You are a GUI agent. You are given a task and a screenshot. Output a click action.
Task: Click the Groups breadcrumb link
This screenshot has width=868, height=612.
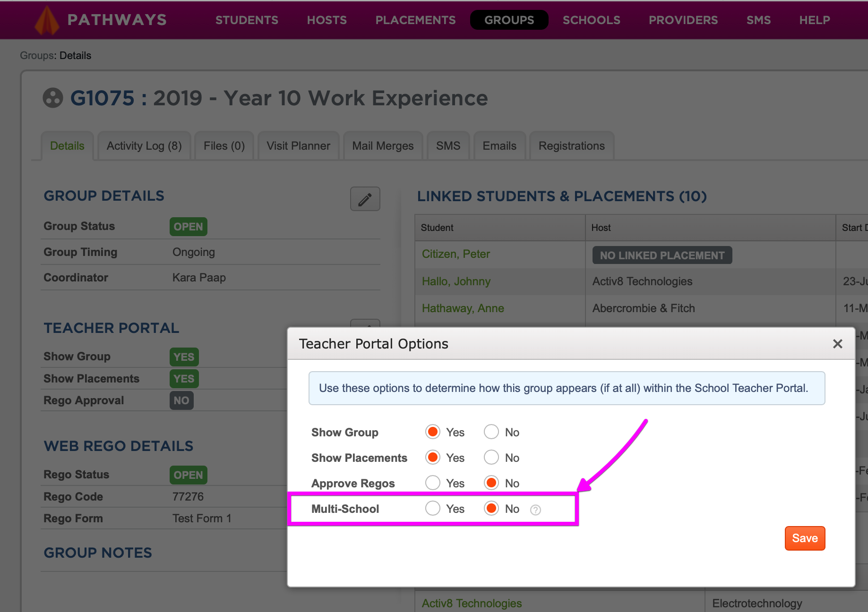[x=36, y=55]
